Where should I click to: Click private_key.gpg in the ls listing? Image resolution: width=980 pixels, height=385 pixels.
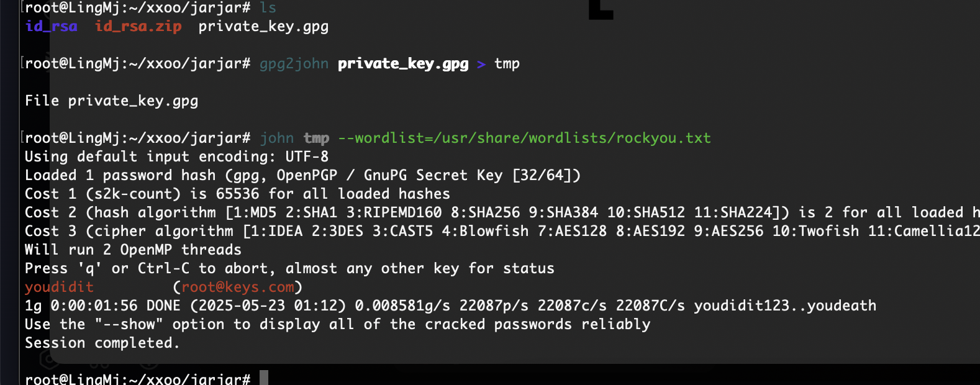click(263, 27)
